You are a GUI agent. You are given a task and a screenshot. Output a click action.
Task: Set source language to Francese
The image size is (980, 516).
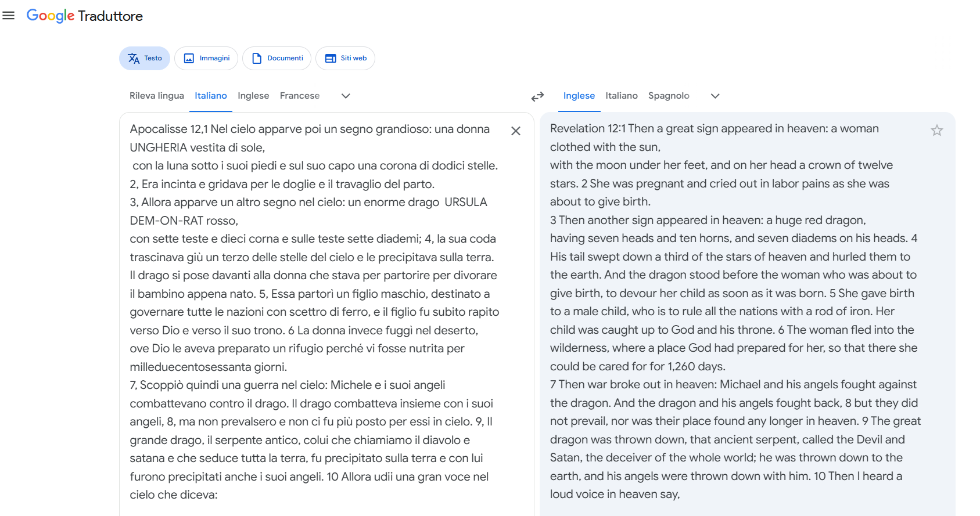pos(300,96)
